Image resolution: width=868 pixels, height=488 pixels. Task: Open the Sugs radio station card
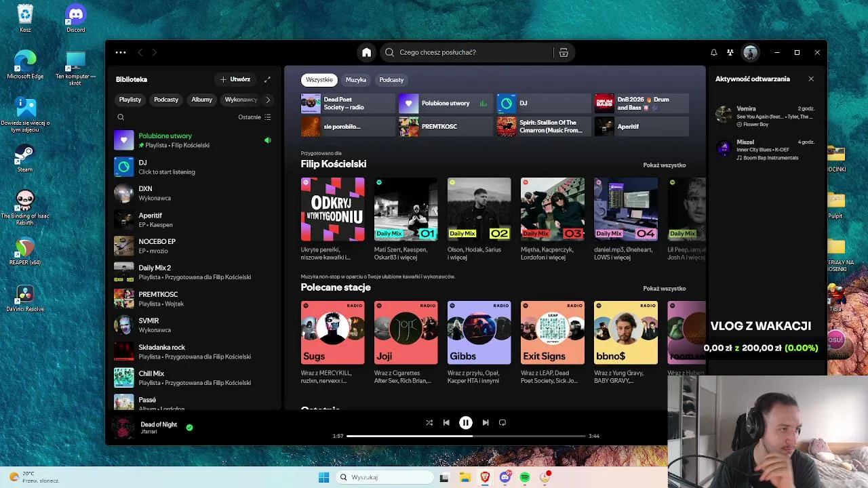333,342
